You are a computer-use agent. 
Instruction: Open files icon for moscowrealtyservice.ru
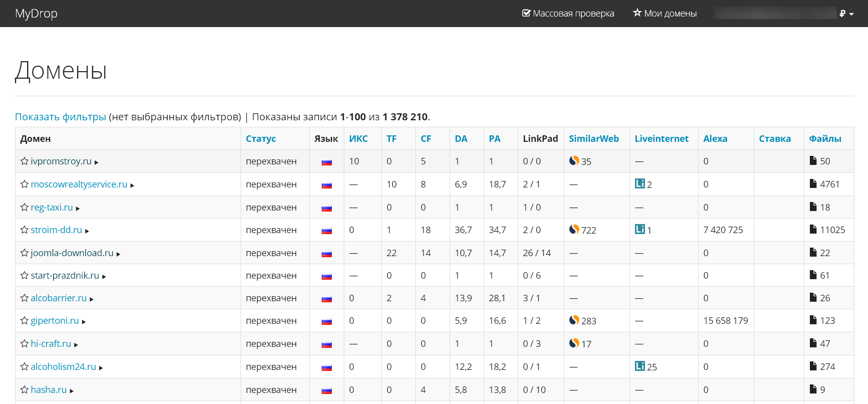tap(813, 183)
